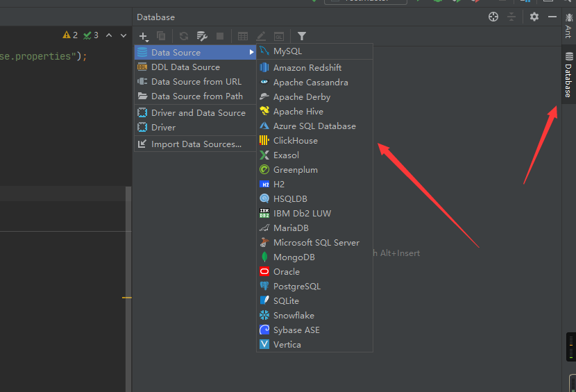Select ClickHouse data source
This screenshot has width=576, height=392.
[x=315, y=141]
